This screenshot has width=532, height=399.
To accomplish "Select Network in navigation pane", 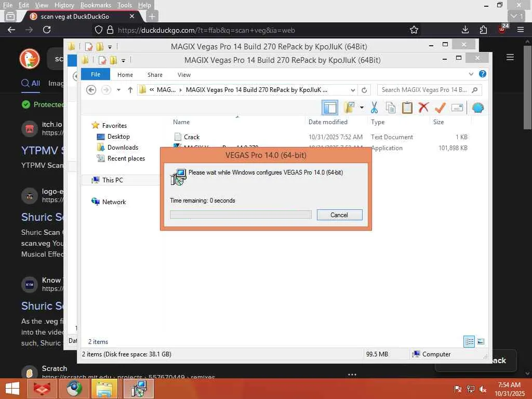I will [109, 202].
